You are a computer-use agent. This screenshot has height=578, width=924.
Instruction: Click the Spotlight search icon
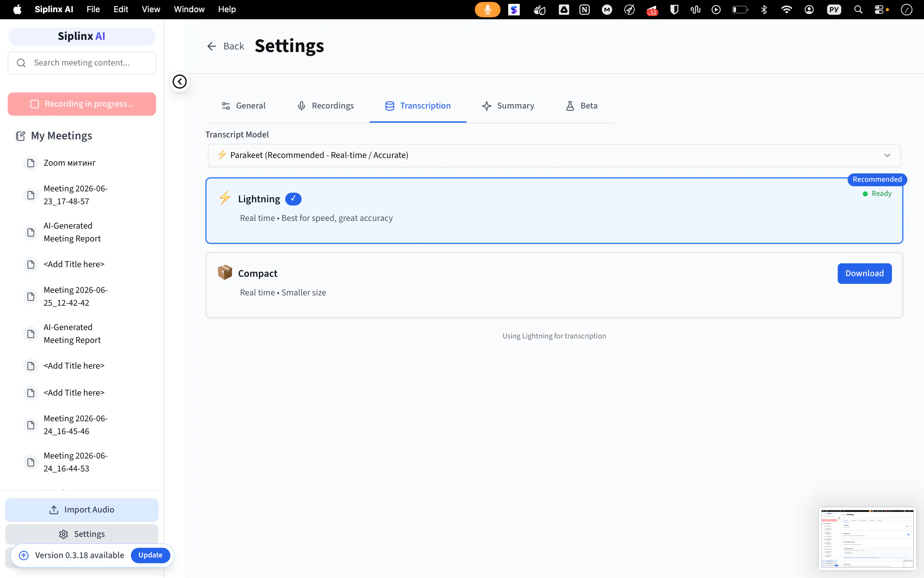[x=858, y=10]
